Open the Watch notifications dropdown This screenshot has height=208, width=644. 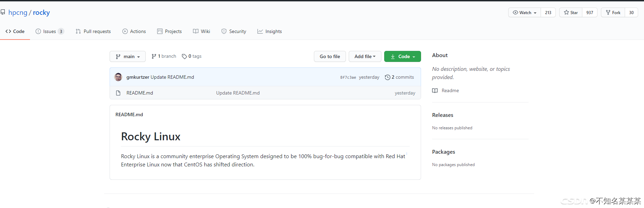click(524, 12)
